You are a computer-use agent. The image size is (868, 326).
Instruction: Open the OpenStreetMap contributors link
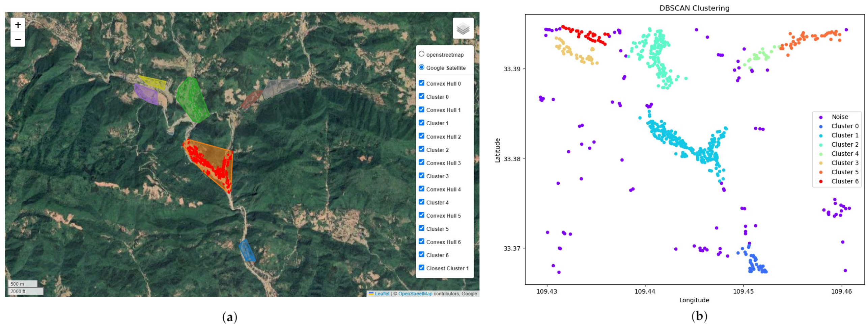[x=415, y=294]
